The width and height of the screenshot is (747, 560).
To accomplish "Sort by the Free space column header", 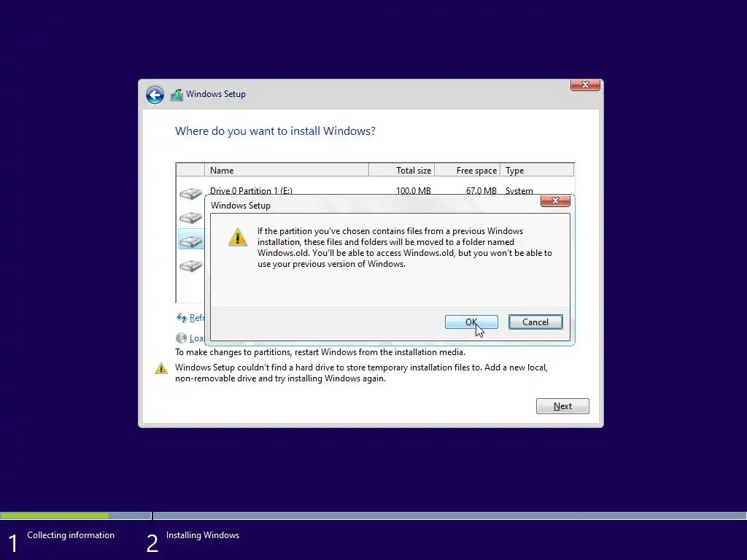I will click(468, 170).
